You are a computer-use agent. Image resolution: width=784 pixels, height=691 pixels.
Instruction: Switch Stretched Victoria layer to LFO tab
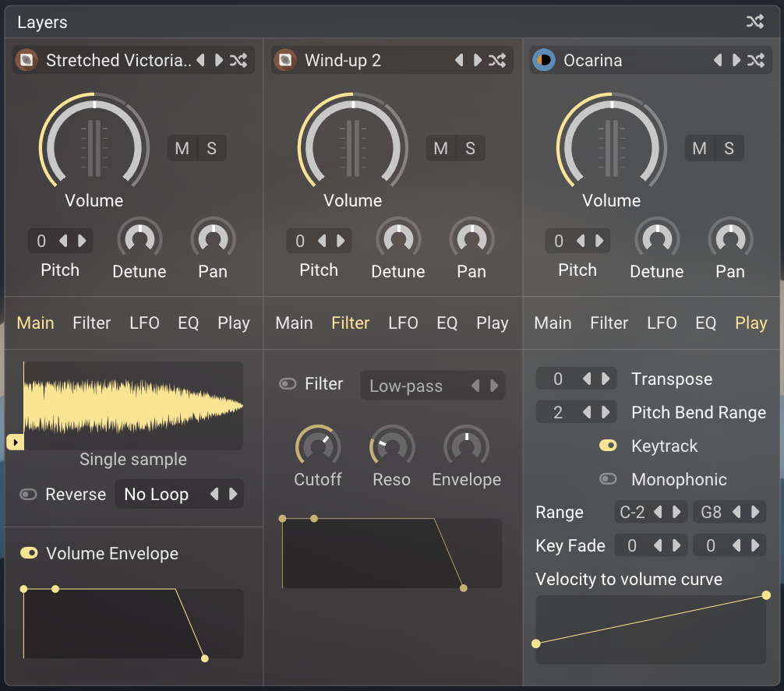144,323
